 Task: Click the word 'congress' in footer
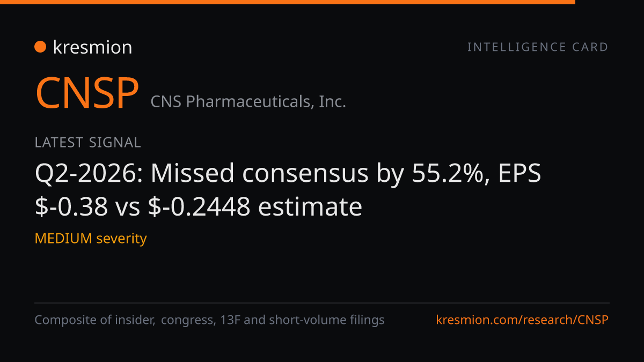pos(186,321)
